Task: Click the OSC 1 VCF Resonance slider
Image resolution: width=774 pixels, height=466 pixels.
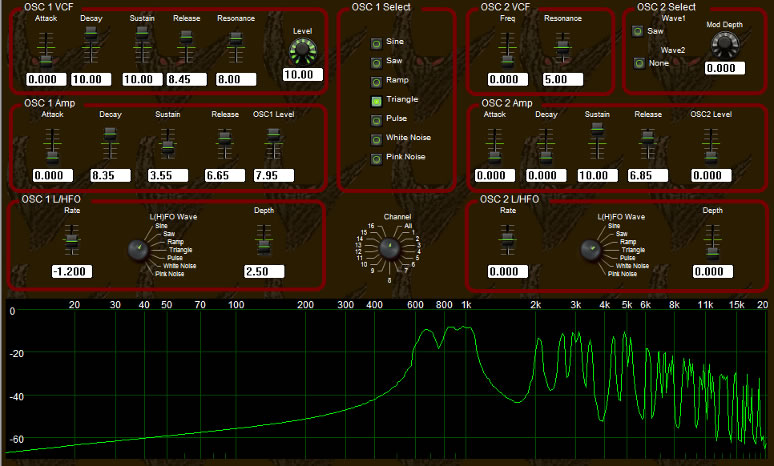Action: click(x=236, y=48)
